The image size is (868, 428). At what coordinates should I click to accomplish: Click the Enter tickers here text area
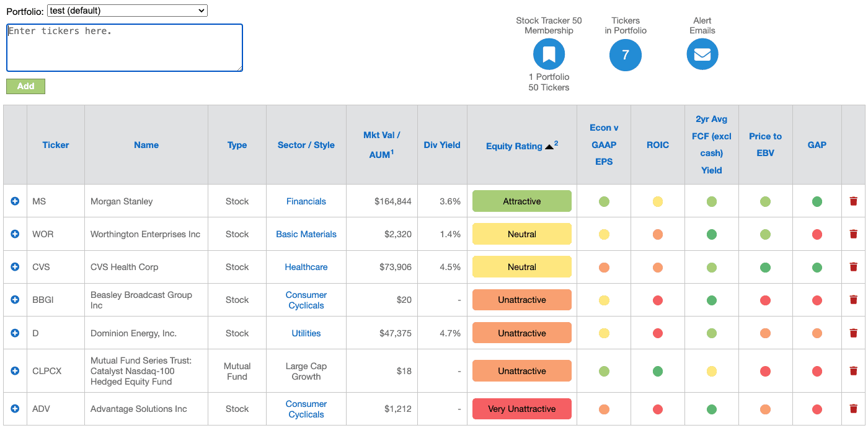tap(125, 48)
